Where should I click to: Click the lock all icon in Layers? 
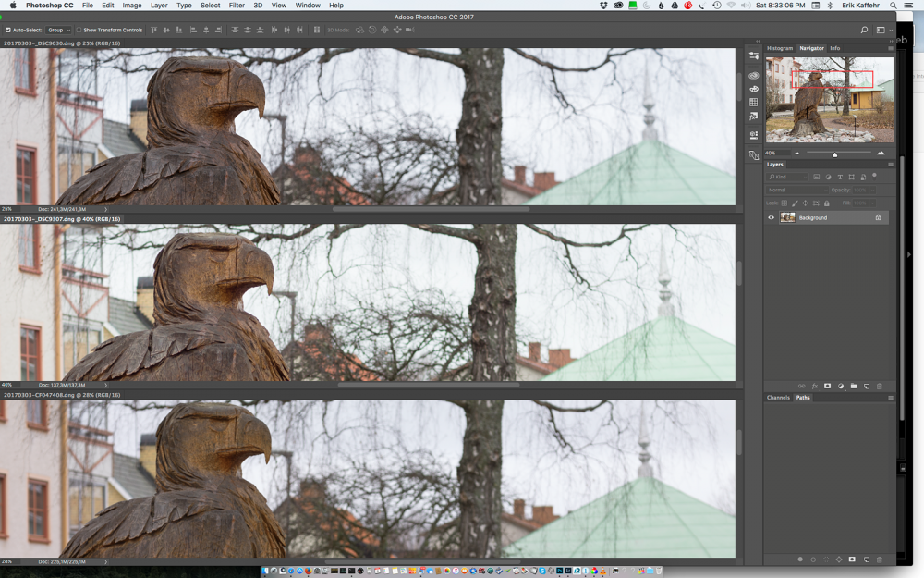pyautogui.click(x=826, y=203)
